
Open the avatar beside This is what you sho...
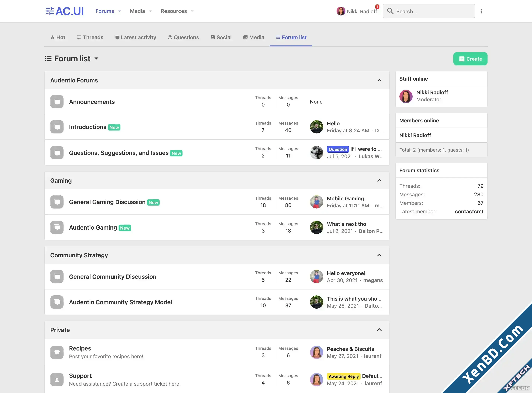[317, 302]
